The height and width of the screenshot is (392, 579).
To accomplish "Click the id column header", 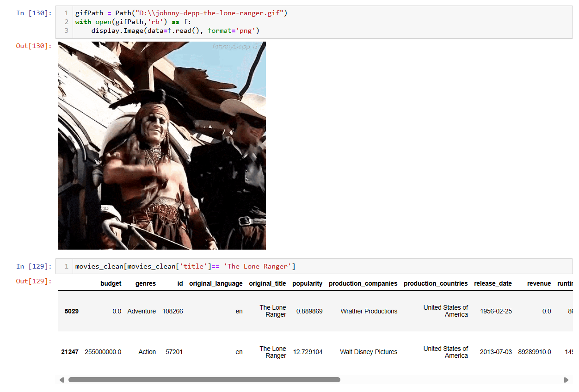I will [x=180, y=283].
